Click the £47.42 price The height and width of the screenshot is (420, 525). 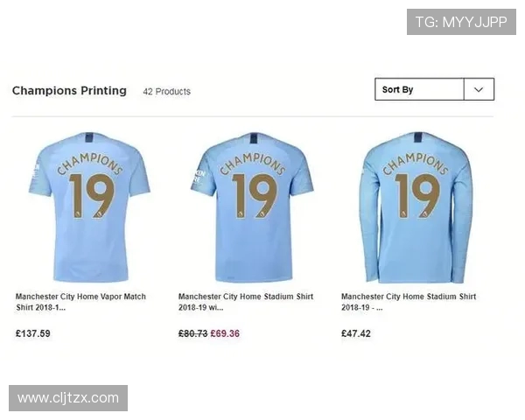[356, 333]
